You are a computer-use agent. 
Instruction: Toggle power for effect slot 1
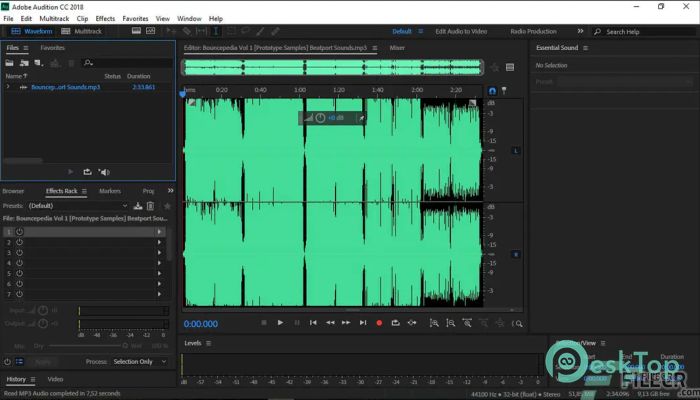pyautogui.click(x=20, y=232)
